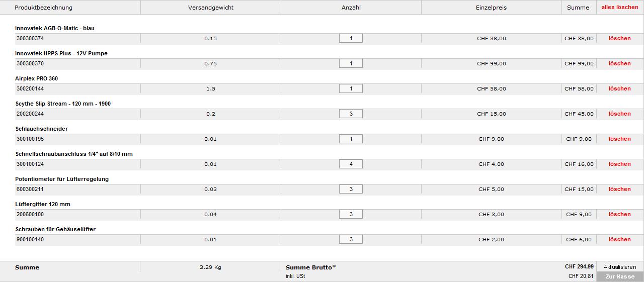
Task: Focus the Anzahl field for HPPS Plus pump
Action: click(351, 63)
